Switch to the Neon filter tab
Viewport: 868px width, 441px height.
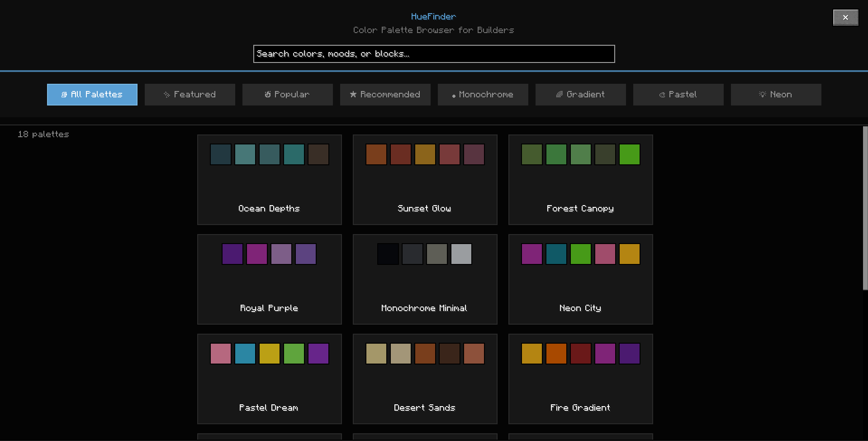(x=776, y=95)
